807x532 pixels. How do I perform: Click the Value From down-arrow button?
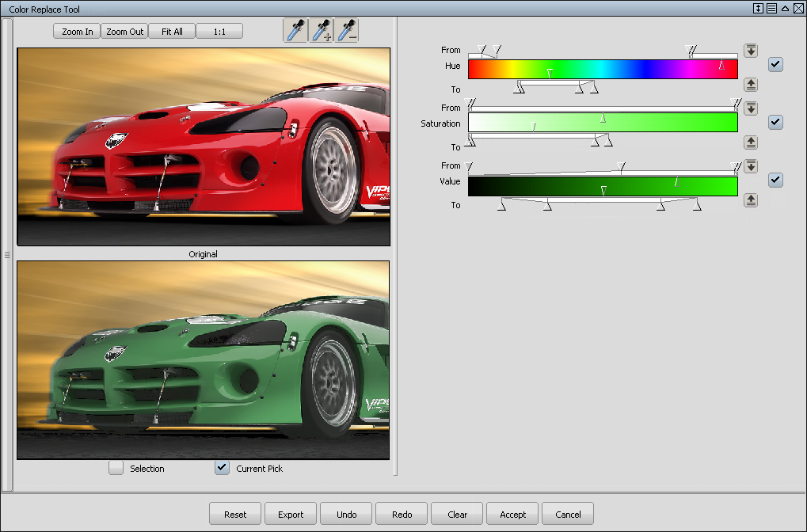[x=751, y=166]
